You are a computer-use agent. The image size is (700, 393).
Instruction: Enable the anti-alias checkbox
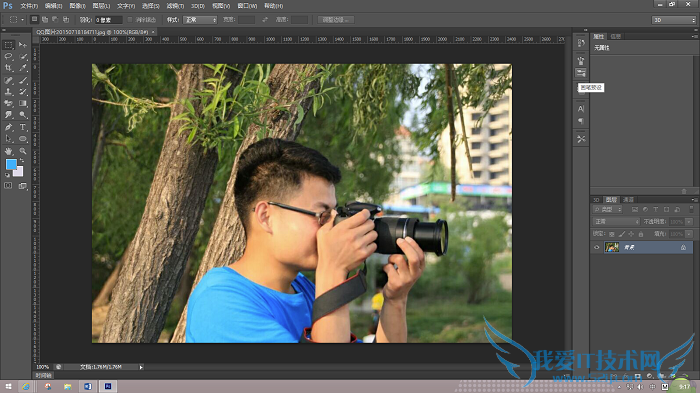[130, 20]
